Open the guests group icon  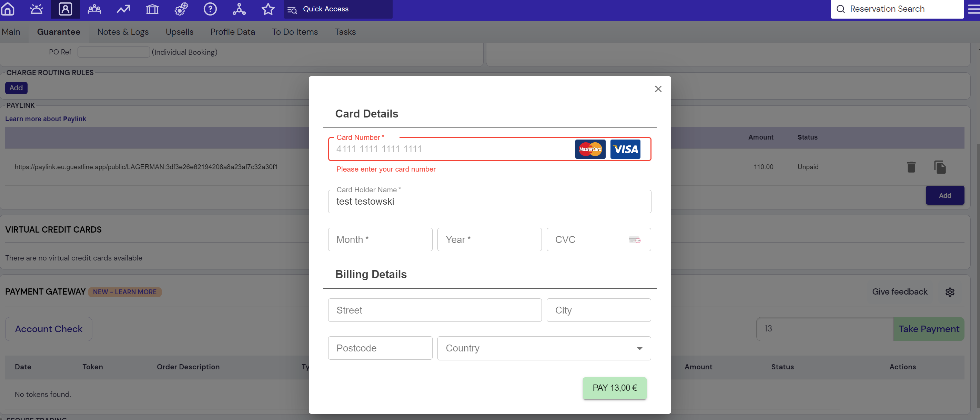click(x=94, y=9)
